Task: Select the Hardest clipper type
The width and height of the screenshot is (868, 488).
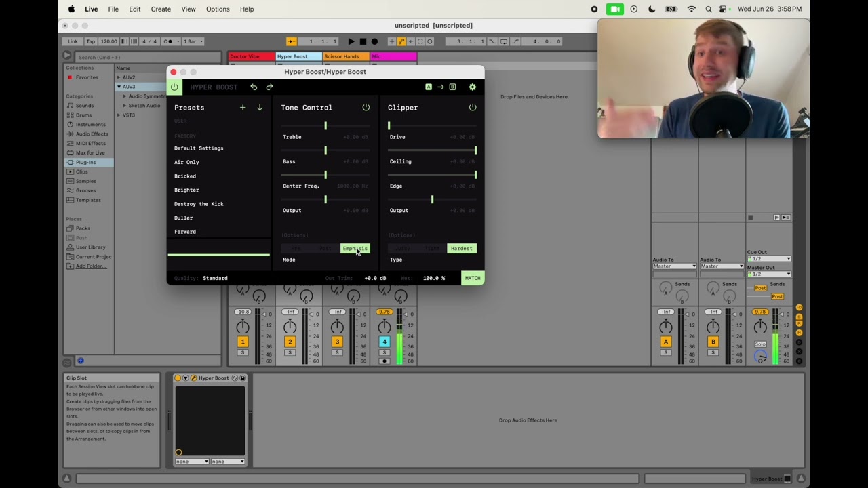Action: point(461,249)
